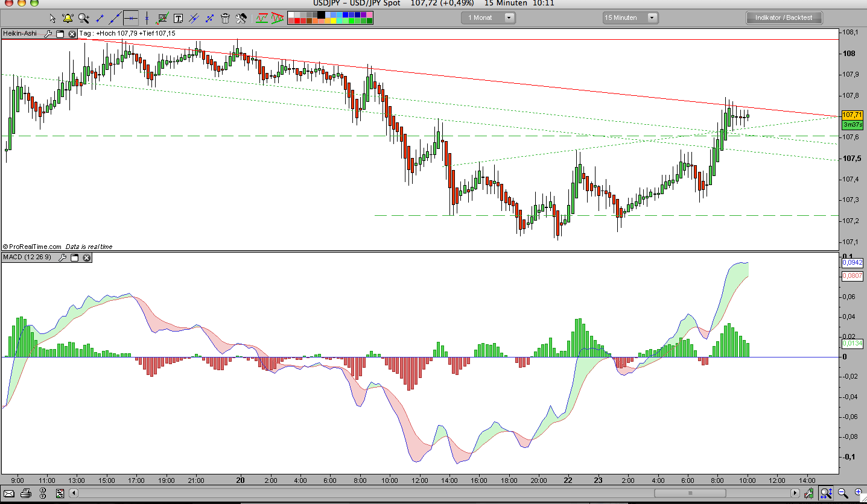Click the envelope mail icon
The width and height of the screenshot is (867, 504).
[x=9, y=494]
